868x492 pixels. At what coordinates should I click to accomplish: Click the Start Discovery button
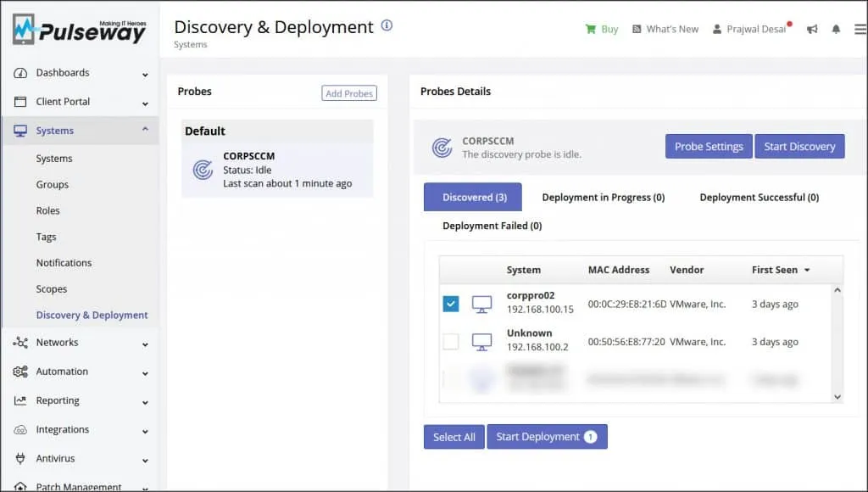tap(799, 146)
